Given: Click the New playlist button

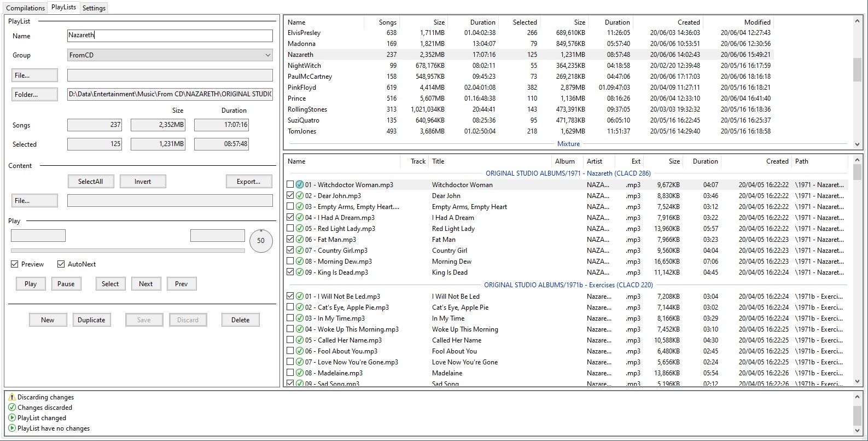Looking at the screenshot, I should (x=48, y=320).
